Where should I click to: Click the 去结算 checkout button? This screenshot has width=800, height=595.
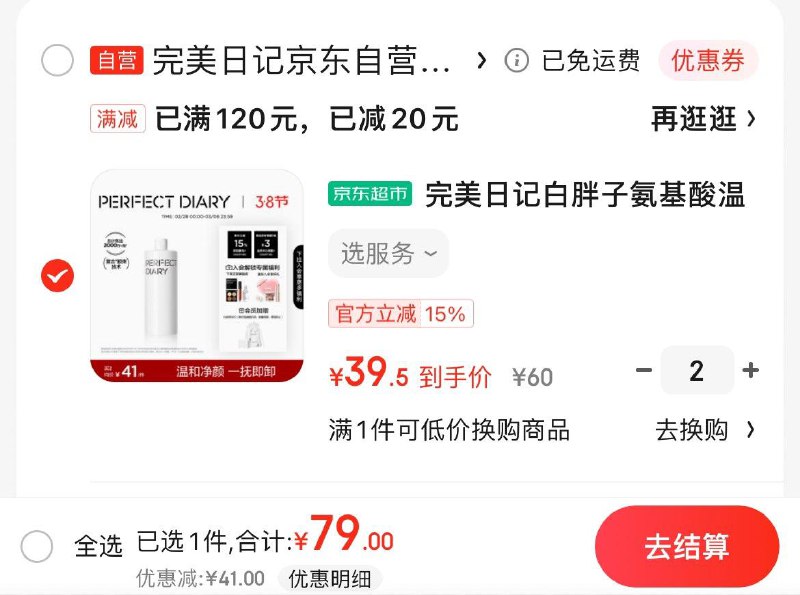[x=687, y=546]
